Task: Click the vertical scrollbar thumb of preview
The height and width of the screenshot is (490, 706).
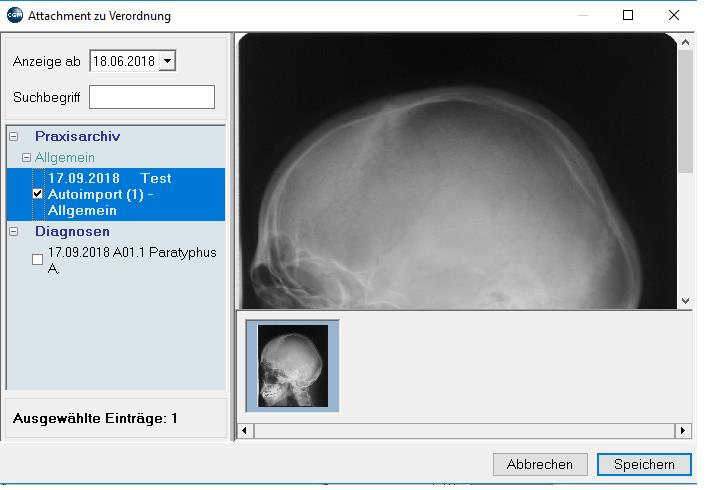Action: click(685, 111)
